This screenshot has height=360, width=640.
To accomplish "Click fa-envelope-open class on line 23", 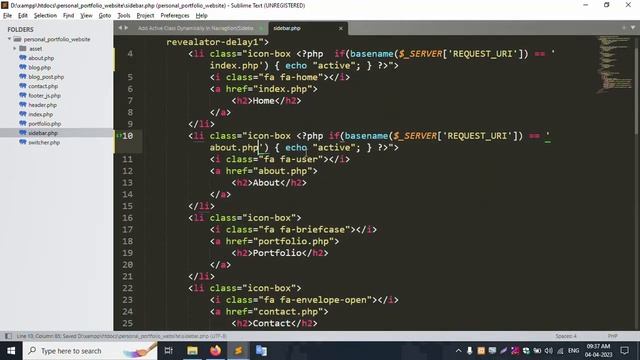I will (x=323, y=300).
